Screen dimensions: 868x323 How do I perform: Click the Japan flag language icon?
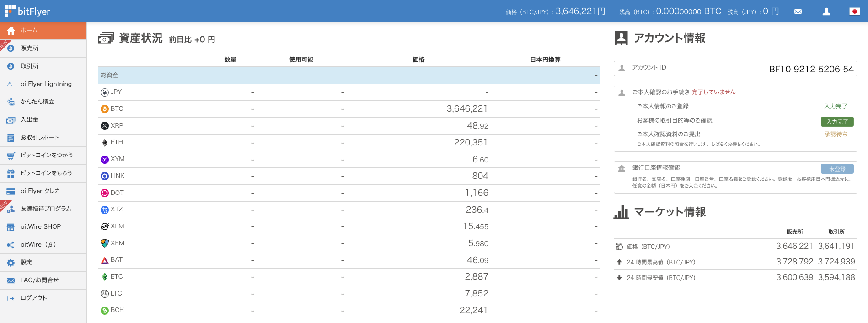[854, 11]
